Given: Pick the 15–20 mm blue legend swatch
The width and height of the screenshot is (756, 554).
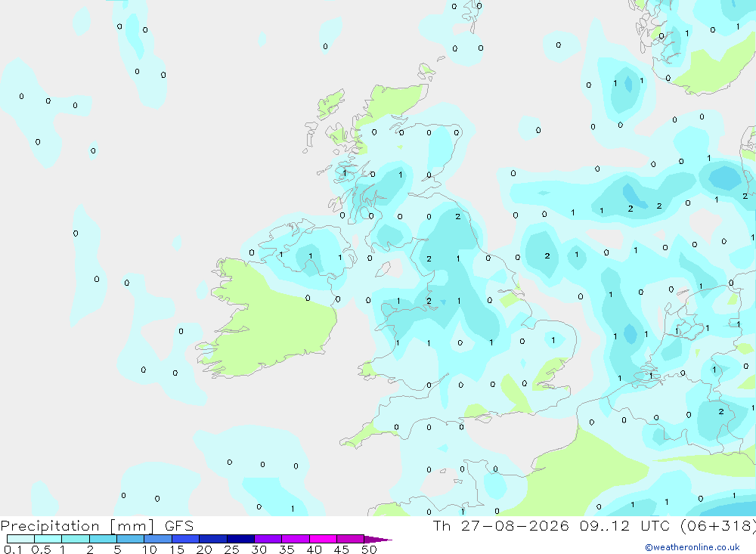Looking at the screenshot, I should [x=186, y=539].
